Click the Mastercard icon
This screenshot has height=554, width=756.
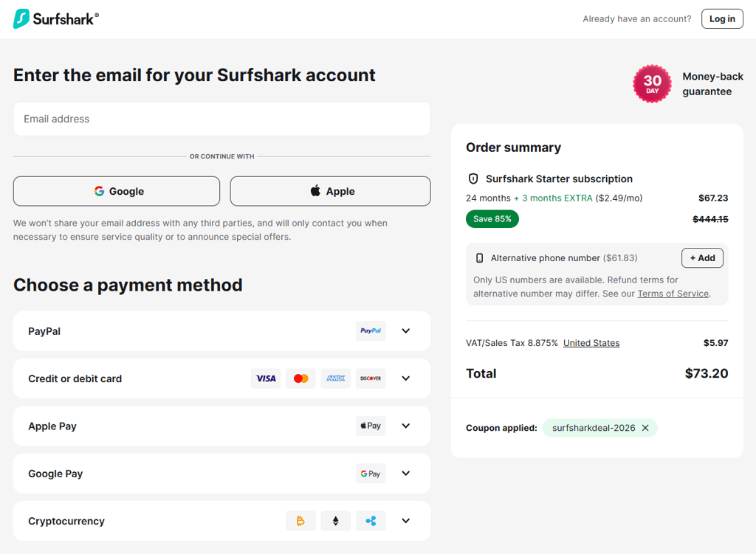click(301, 378)
